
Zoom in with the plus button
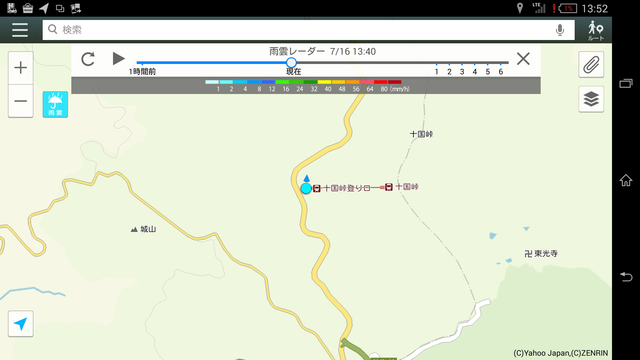(x=21, y=68)
